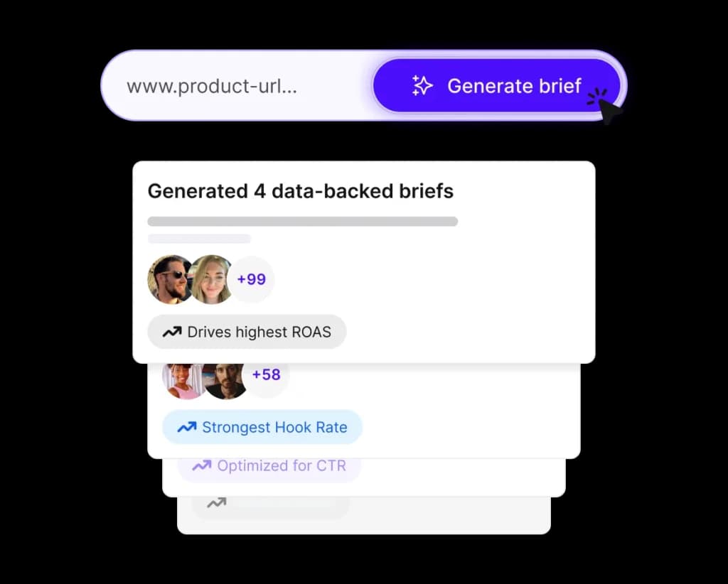
Task: Click the blue arrow in Strongest Hook Rate
Action: [186, 427]
